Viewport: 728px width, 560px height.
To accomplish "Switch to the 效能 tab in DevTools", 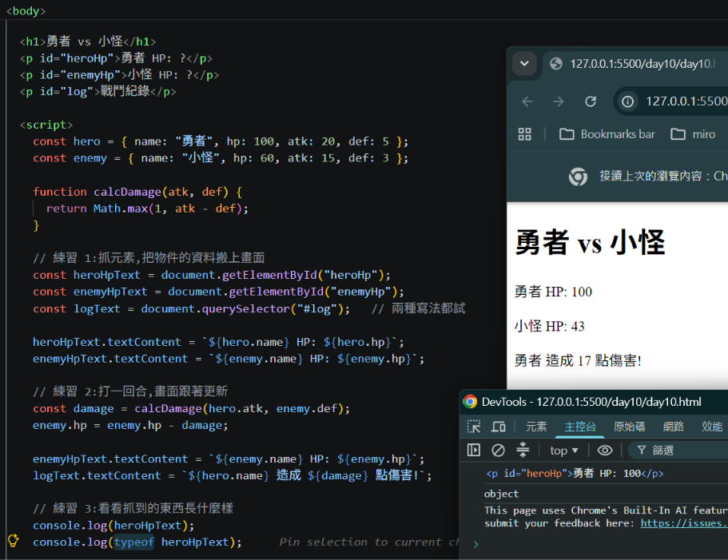I will tap(712, 427).
